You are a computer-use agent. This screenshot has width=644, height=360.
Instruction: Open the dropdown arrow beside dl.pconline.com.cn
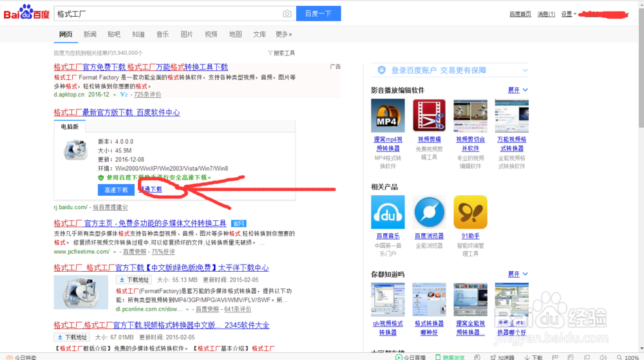pos(187,310)
